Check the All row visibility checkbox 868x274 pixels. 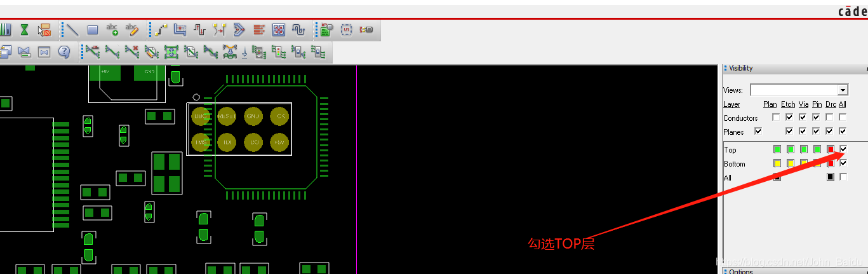pyautogui.click(x=843, y=177)
